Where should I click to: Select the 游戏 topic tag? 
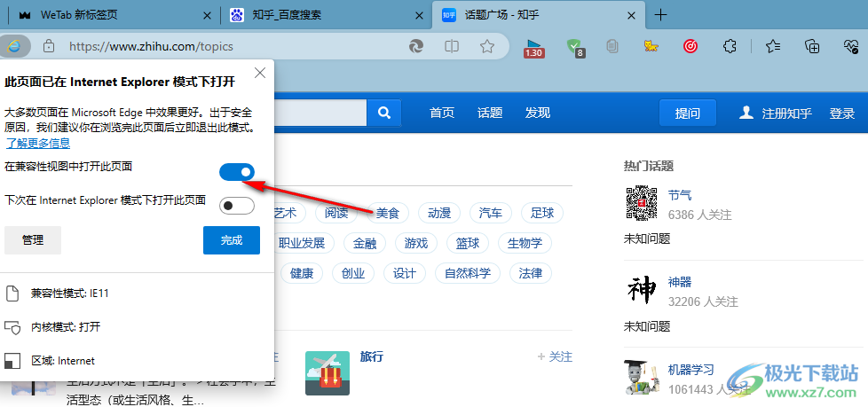(x=415, y=243)
